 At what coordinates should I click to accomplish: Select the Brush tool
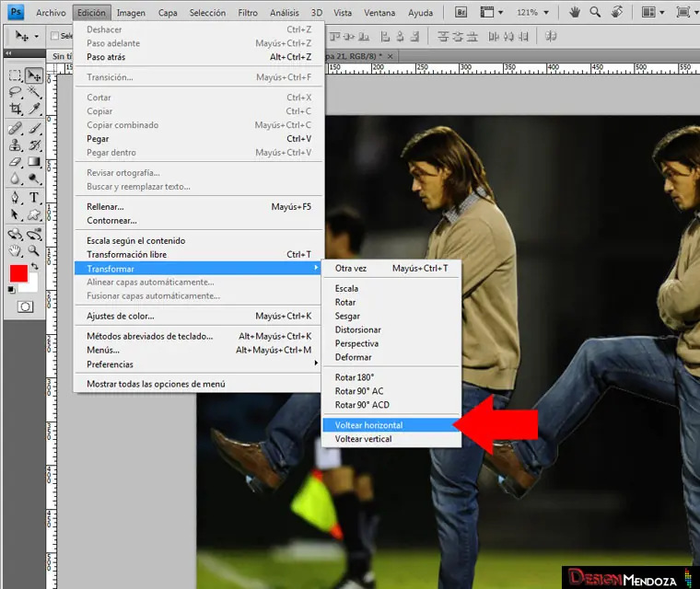tap(34, 129)
